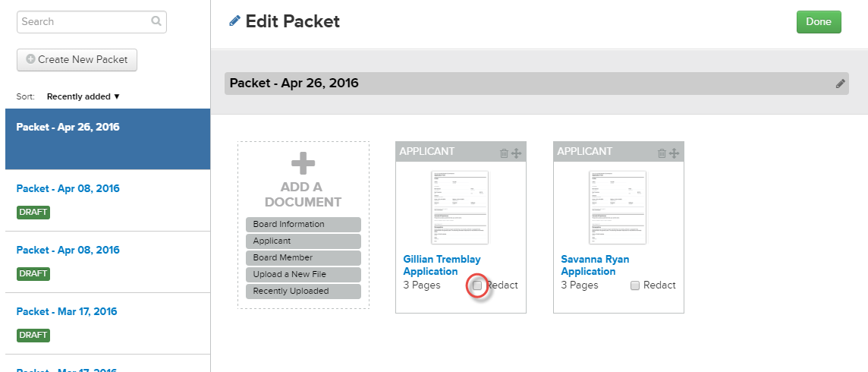Click move handle on Savanna Ryan card
Viewport: 868px width, 372px height.
675,153
